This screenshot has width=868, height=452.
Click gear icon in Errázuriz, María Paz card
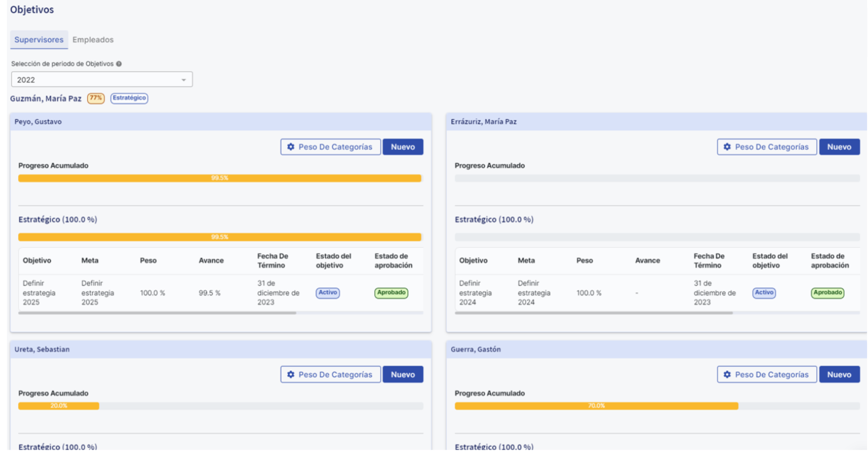click(x=727, y=147)
